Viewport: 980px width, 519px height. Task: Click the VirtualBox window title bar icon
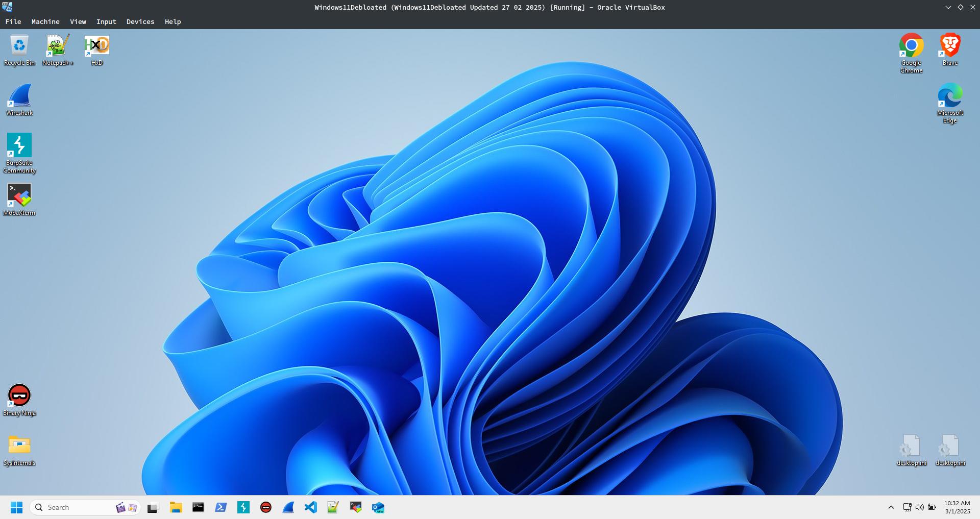pyautogui.click(x=7, y=7)
